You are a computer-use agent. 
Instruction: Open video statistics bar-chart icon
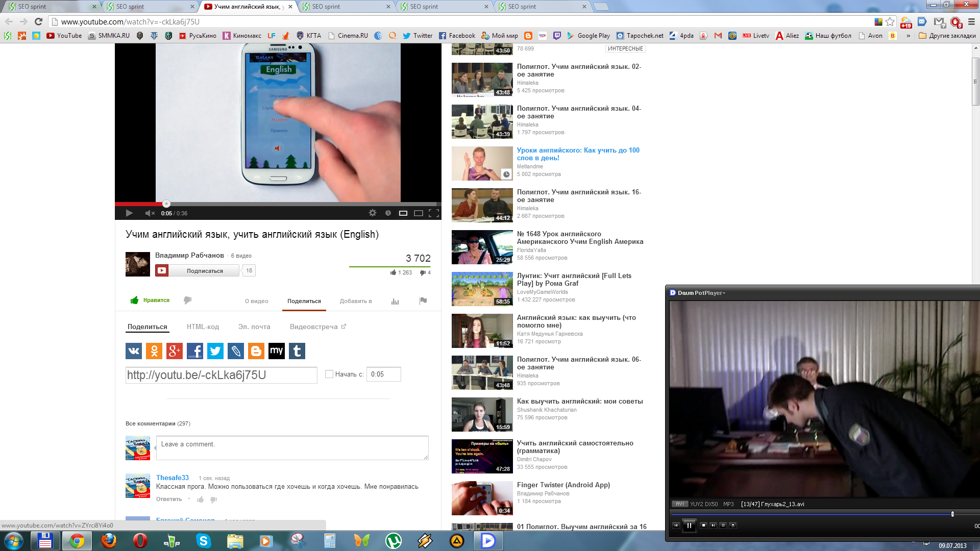395,302
